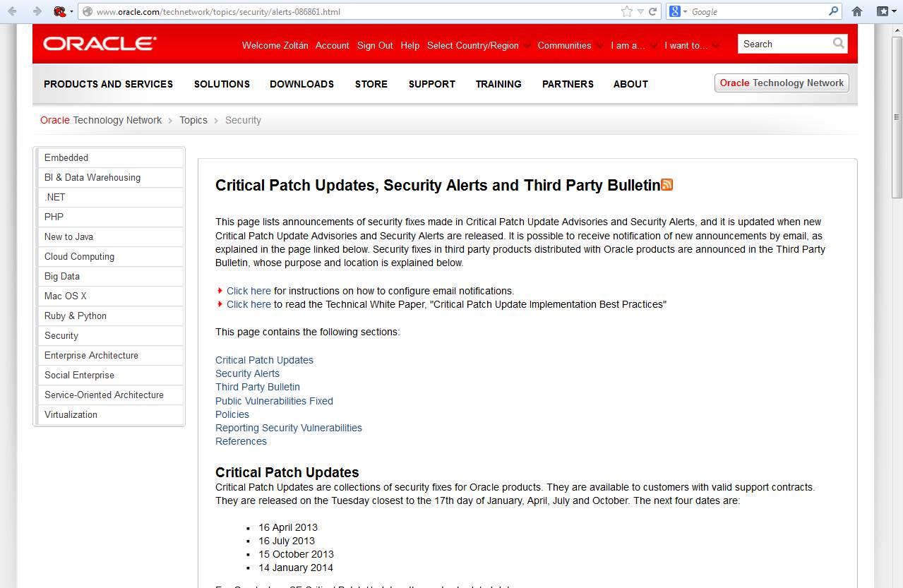
Task: Select BI & Data Warehousing in sidebar
Action: point(109,177)
